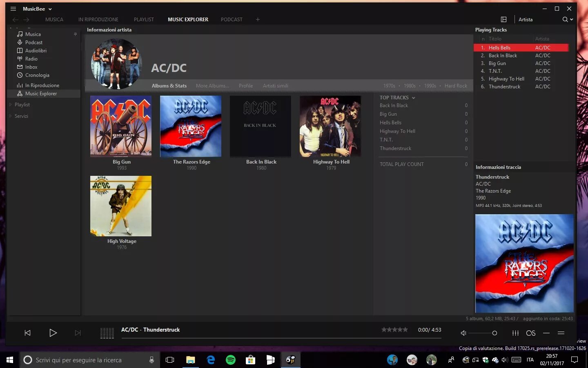Open the Back In Black album cover
Image resolution: width=588 pixels, height=368 pixels.
point(261,126)
